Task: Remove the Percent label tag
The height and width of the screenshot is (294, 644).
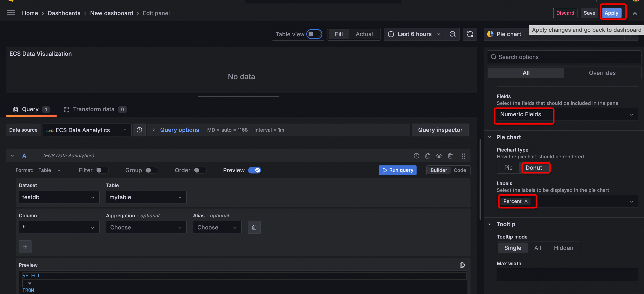Action: tap(526, 201)
